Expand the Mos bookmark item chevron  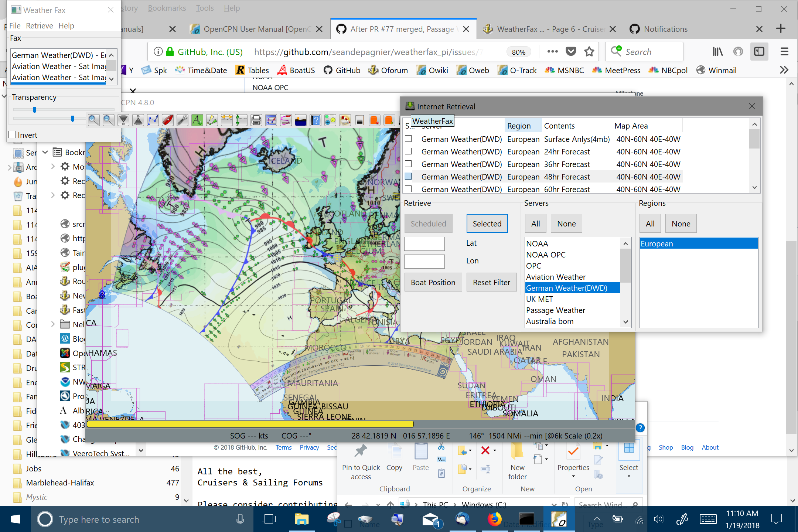tap(53, 166)
